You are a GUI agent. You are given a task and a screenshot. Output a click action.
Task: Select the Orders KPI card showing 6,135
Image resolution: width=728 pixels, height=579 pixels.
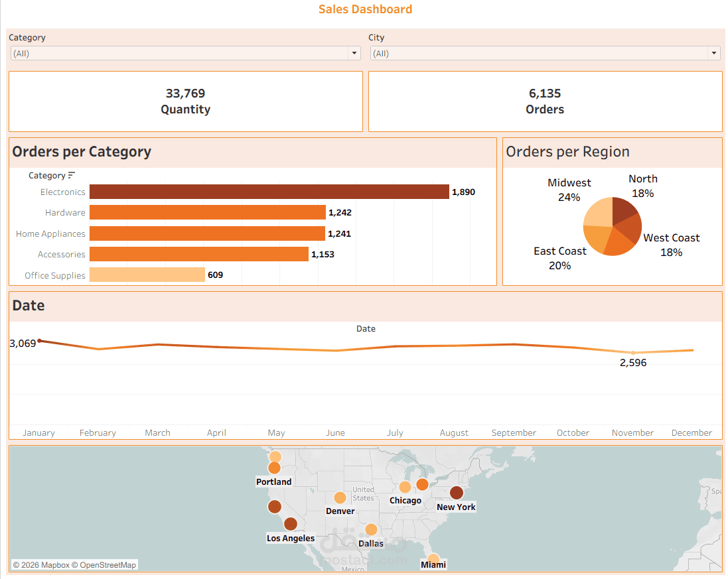click(x=545, y=101)
